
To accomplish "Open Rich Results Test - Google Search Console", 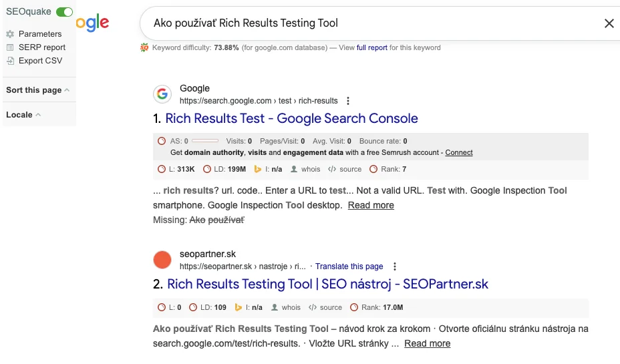I will click(x=291, y=119).
